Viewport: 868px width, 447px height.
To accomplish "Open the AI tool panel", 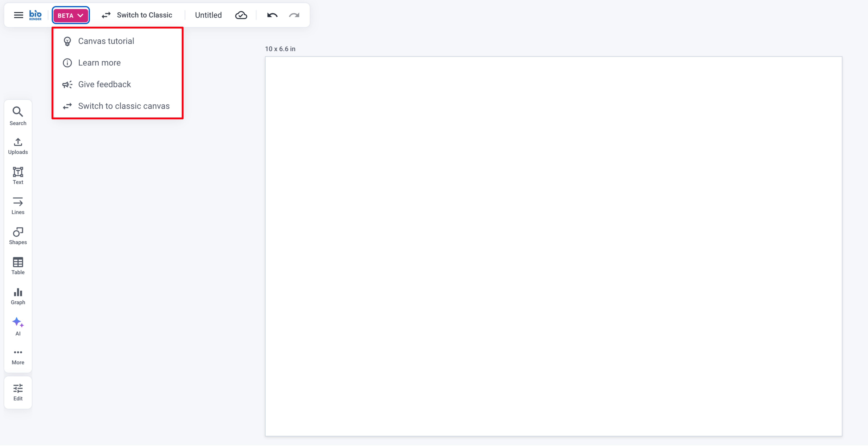I will pyautogui.click(x=18, y=326).
